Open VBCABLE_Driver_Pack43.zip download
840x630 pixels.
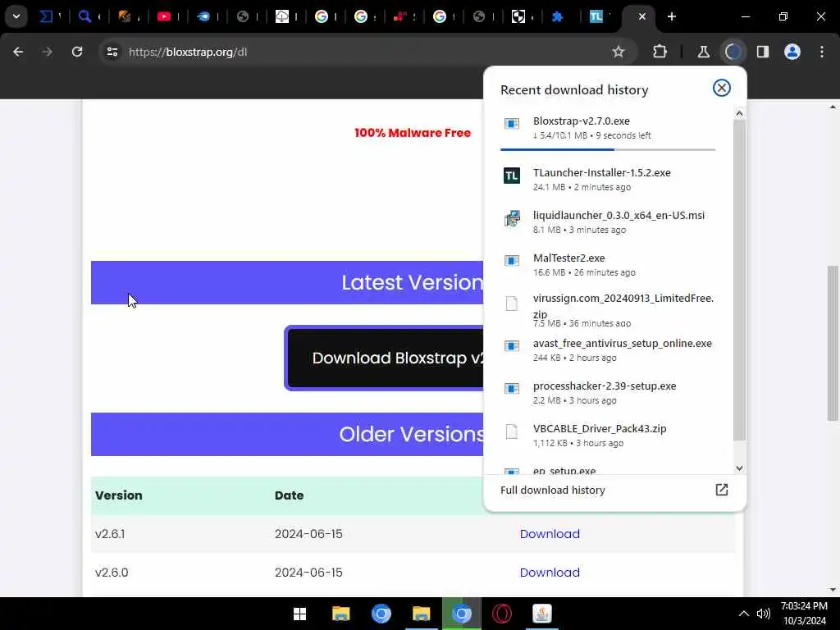click(x=608, y=435)
